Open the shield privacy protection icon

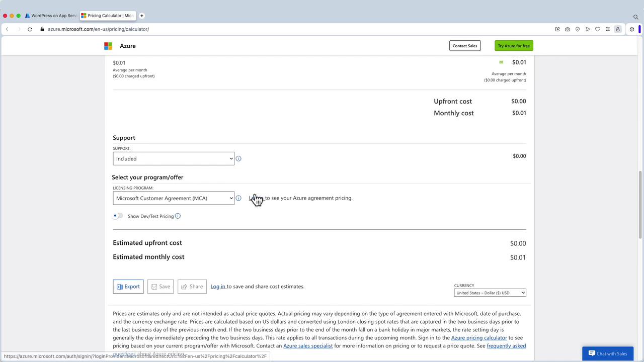pos(578,29)
